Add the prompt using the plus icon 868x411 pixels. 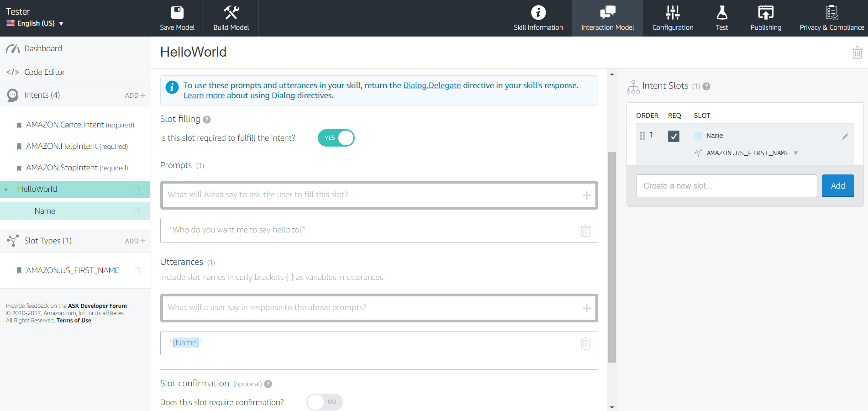[586, 195]
